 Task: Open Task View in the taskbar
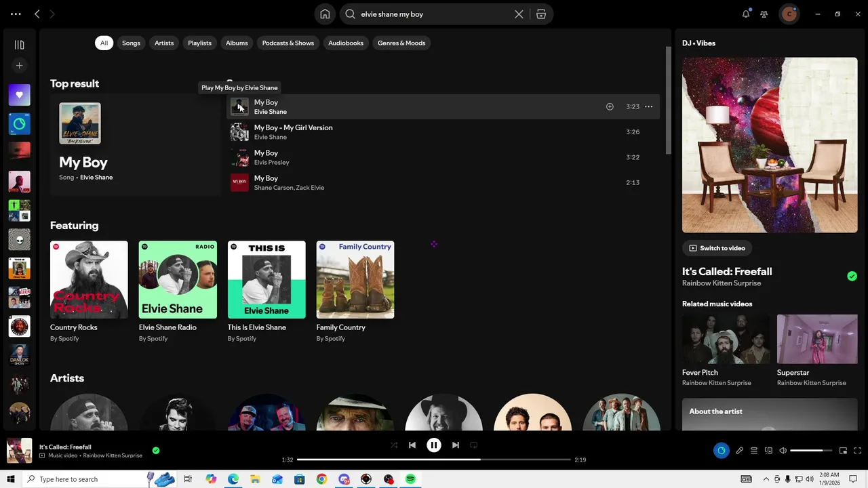(x=188, y=479)
